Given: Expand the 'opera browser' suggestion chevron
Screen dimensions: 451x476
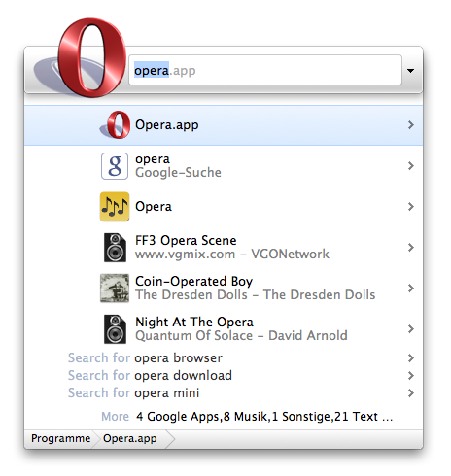Looking at the screenshot, I should click(x=411, y=357).
